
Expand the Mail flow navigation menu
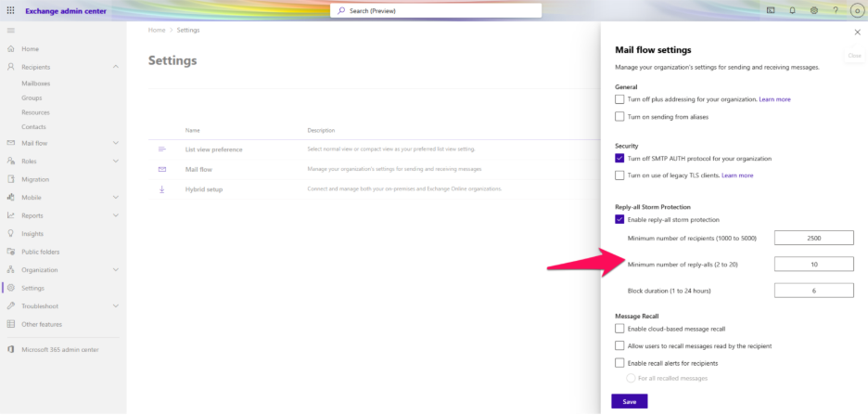(115, 143)
